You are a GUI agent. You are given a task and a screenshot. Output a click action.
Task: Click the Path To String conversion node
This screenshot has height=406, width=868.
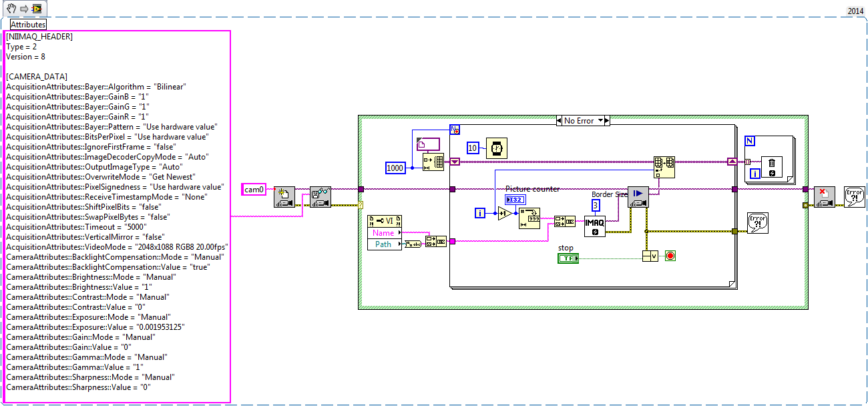click(413, 244)
